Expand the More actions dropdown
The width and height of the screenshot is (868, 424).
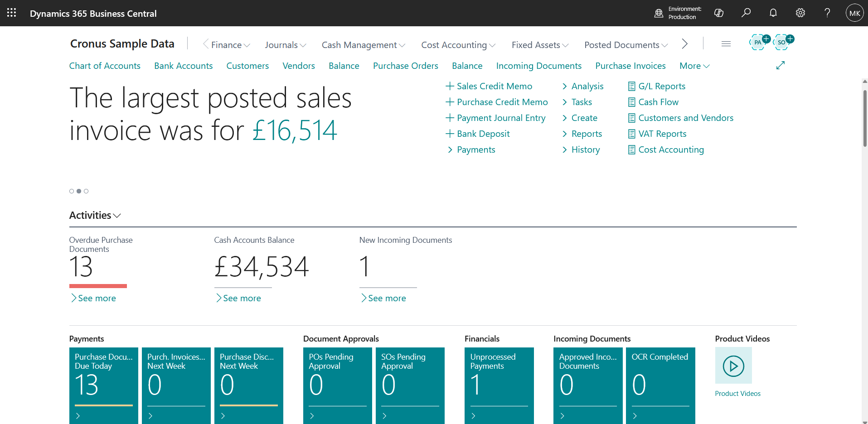point(694,66)
